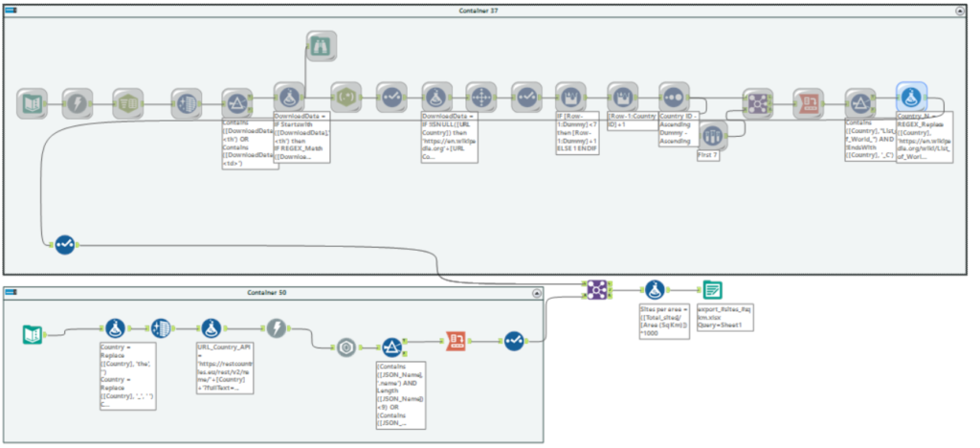Select the Filter tool checking List_of_World
This screenshot has width=980, height=448.
tap(860, 103)
